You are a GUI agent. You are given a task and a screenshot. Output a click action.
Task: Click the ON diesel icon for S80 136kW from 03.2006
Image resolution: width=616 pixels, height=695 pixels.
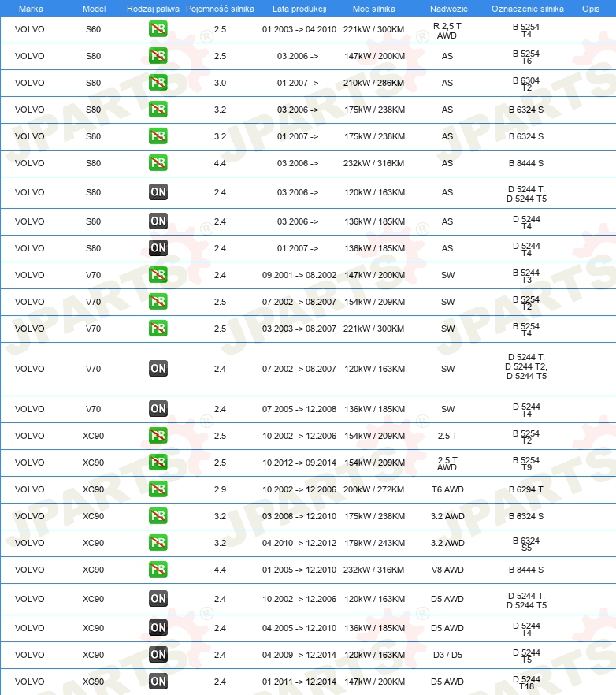(x=158, y=221)
